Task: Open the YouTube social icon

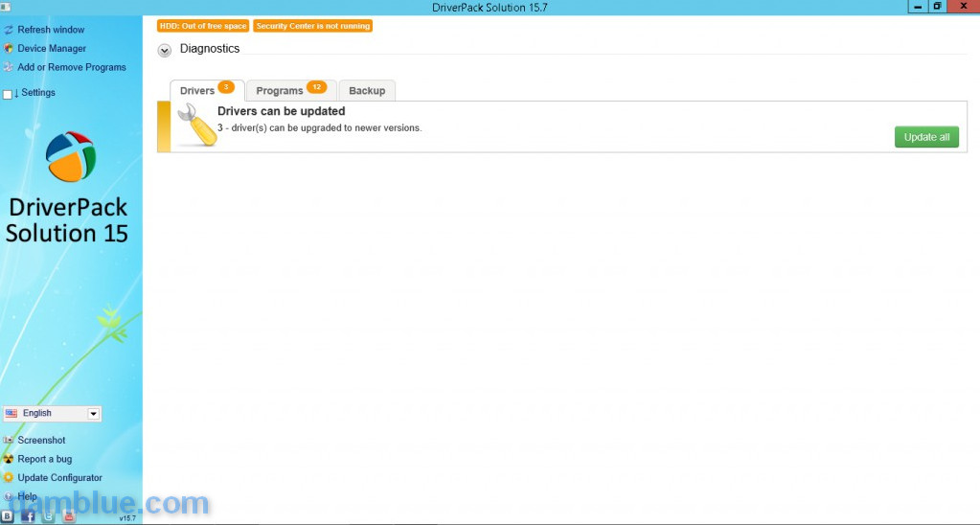Action: 69,517
